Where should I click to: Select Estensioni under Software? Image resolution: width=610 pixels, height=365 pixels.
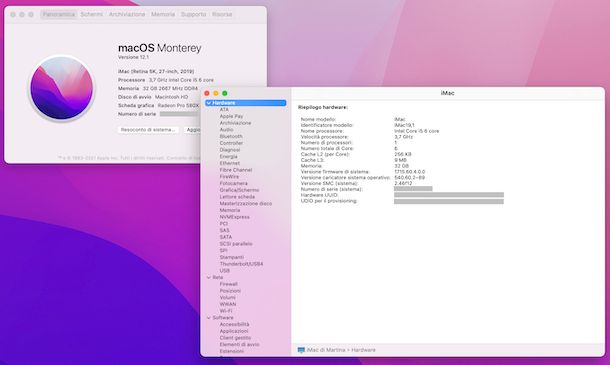(231, 351)
